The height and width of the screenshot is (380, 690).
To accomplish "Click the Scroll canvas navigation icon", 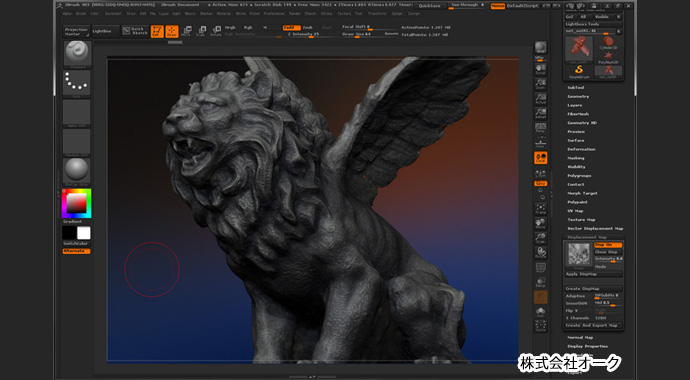I will point(540,69).
